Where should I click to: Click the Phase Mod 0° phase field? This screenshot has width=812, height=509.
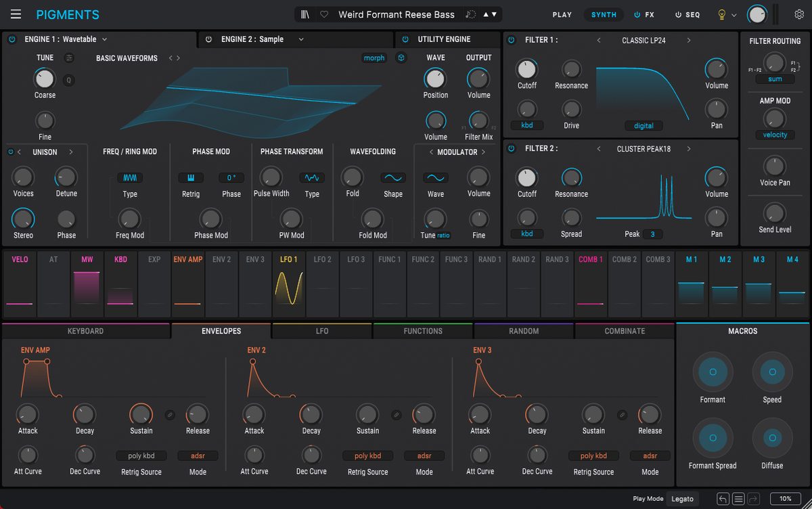pos(231,178)
